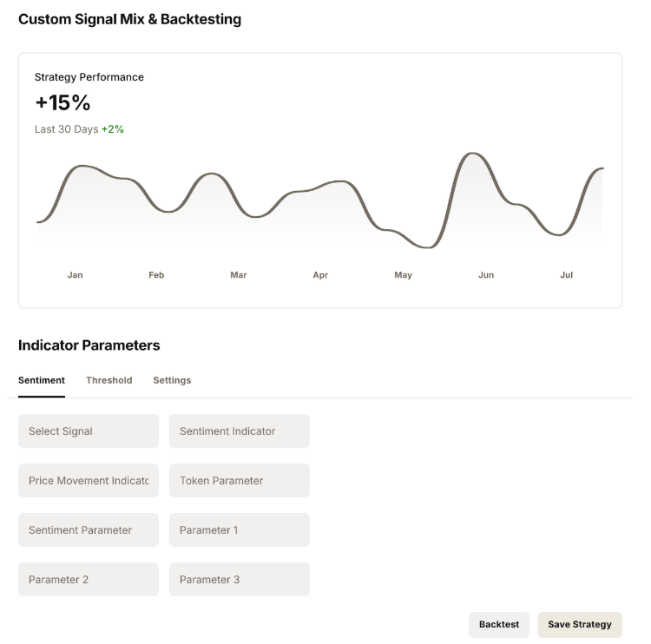This screenshot has height=644, width=651.
Task: Go to the Settings tab
Action: (x=172, y=380)
